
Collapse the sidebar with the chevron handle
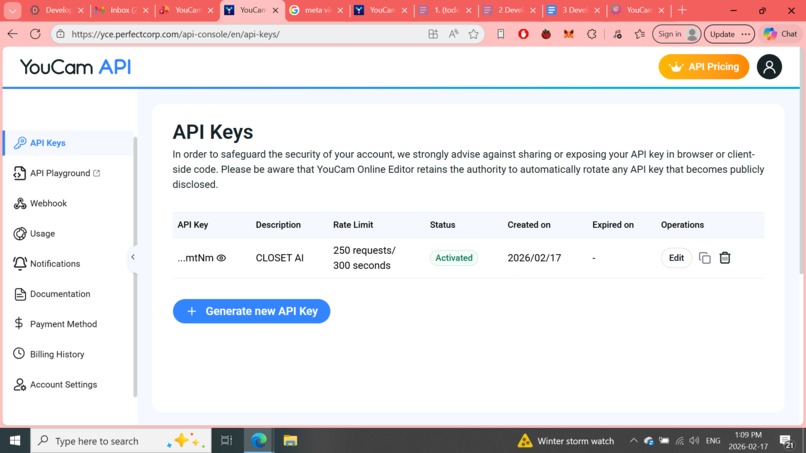pyautogui.click(x=133, y=257)
